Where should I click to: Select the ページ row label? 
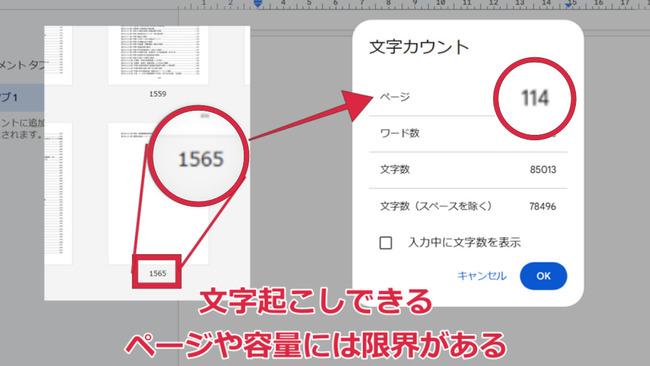[395, 97]
